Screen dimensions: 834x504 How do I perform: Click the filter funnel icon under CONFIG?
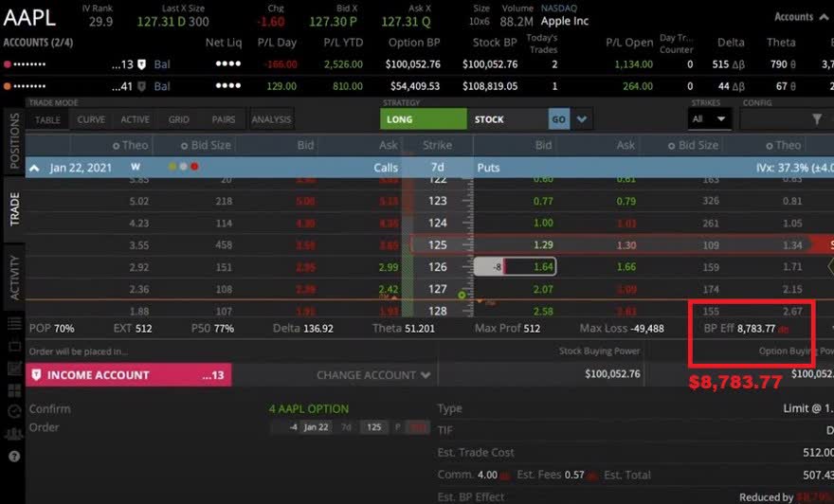click(x=816, y=119)
